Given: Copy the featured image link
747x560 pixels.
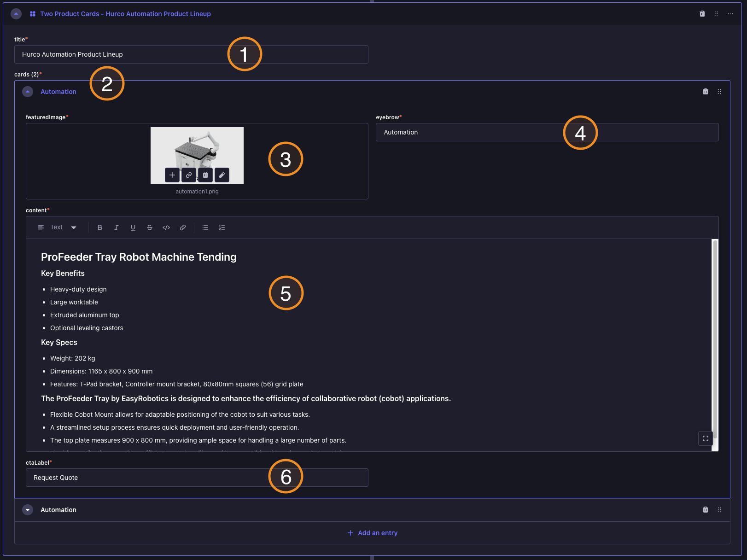Looking at the screenshot, I should click(x=189, y=175).
